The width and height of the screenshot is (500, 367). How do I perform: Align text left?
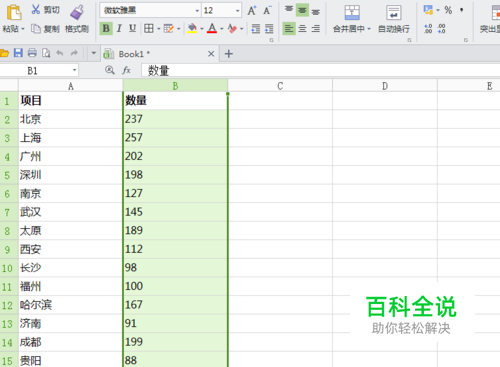point(289,29)
